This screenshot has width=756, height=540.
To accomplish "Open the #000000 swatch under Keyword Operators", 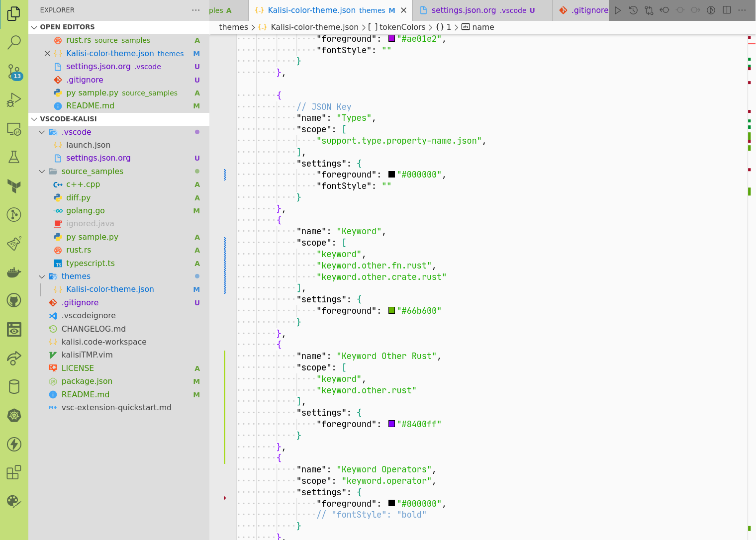I will point(391,503).
